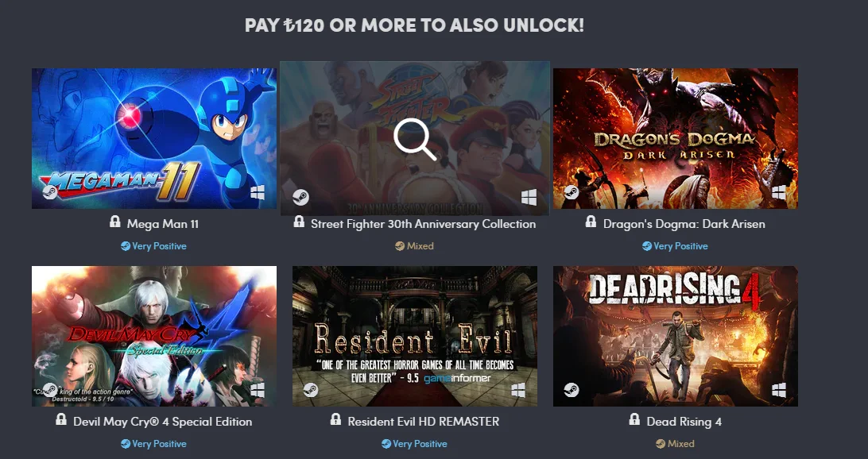This screenshot has width=868, height=459.
Task: Open the Resident Evil HD REMASTER title
Action: (423, 422)
